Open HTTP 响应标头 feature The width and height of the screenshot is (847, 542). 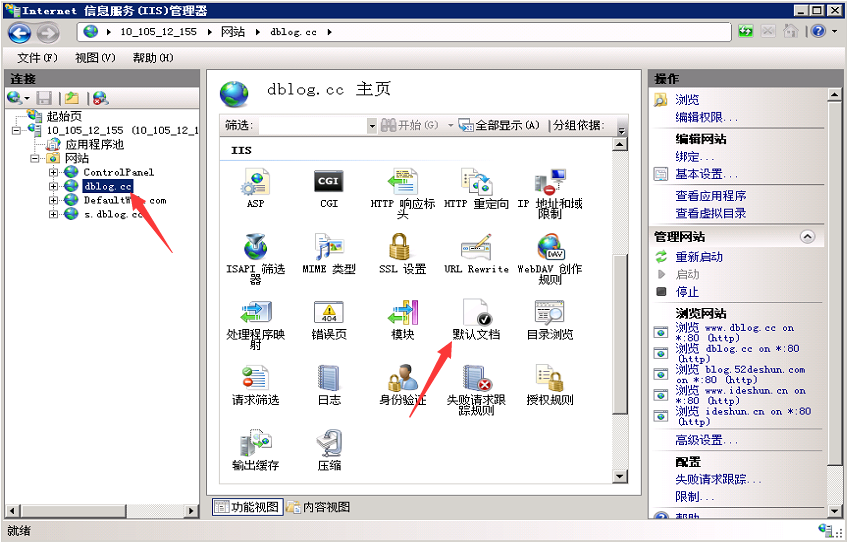click(x=402, y=192)
